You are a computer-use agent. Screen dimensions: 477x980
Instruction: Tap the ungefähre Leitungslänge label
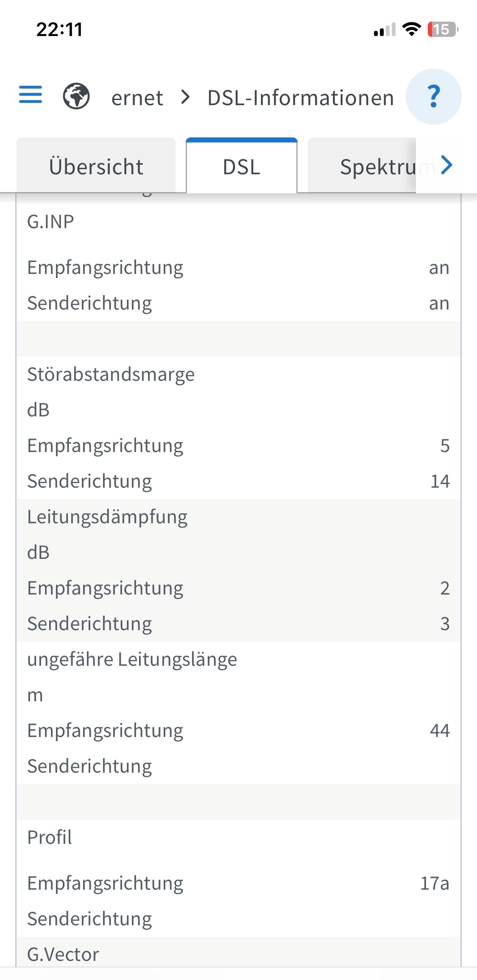pyautogui.click(x=132, y=660)
